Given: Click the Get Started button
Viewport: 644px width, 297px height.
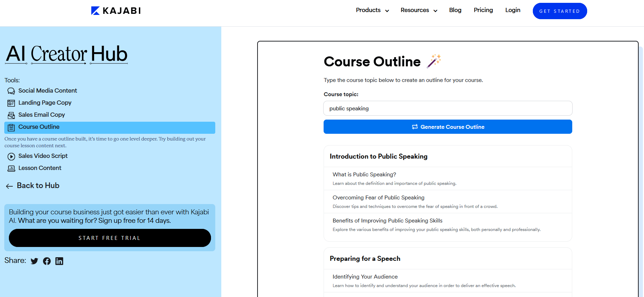Looking at the screenshot, I should pos(559,11).
